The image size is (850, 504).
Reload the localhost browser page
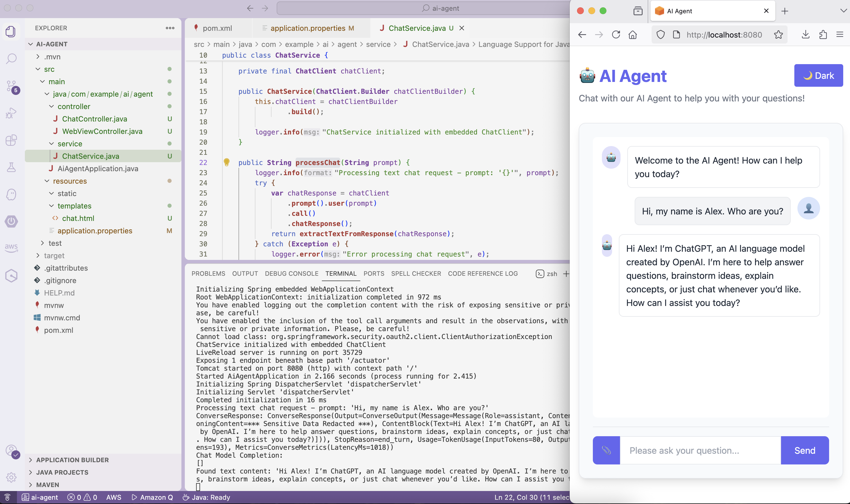pos(616,35)
